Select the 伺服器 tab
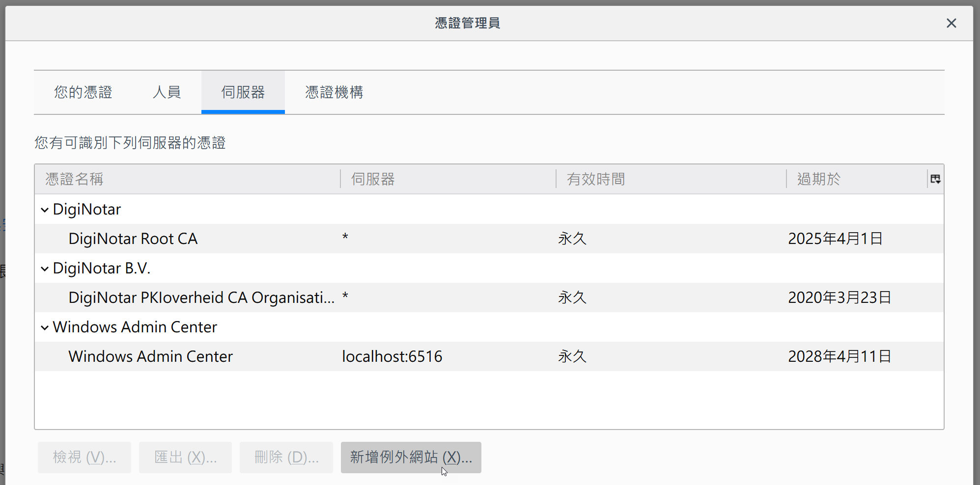 243,92
